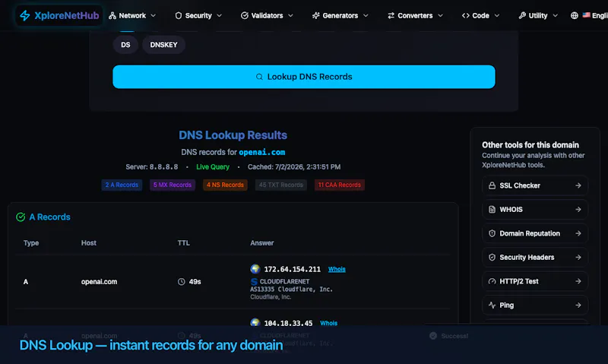Viewport: 608px width, 364px height.
Task: Click the Converters arrows icon
Action: 391,15
